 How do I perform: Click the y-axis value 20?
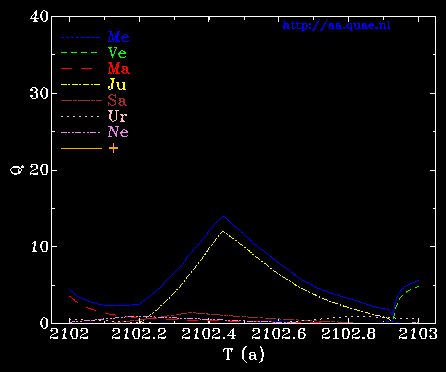tap(39, 170)
